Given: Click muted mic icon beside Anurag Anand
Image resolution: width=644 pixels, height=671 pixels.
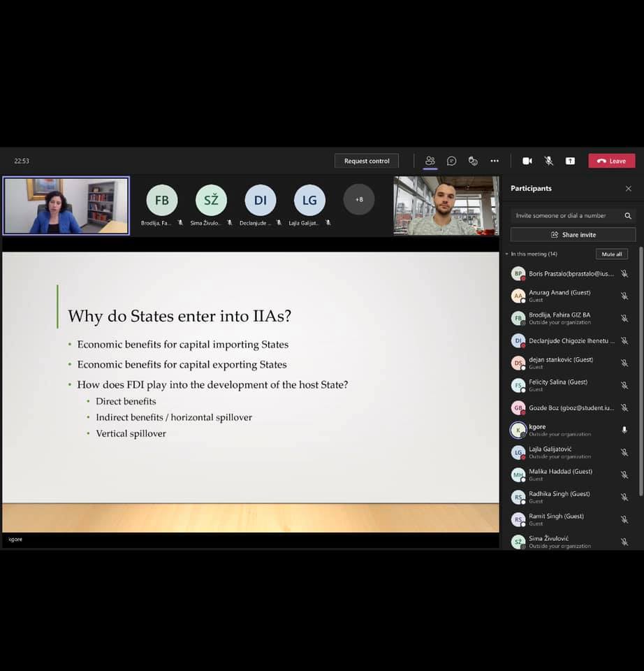Looking at the screenshot, I should point(624,296).
